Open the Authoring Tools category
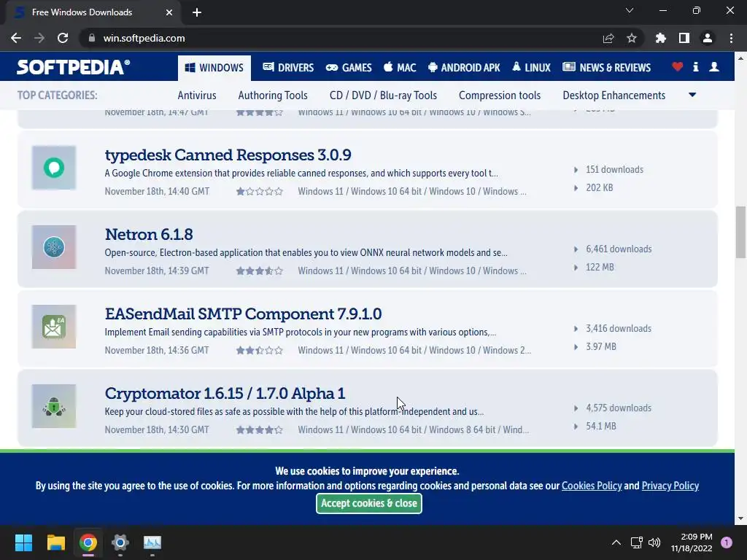The image size is (747, 560). click(x=273, y=96)
